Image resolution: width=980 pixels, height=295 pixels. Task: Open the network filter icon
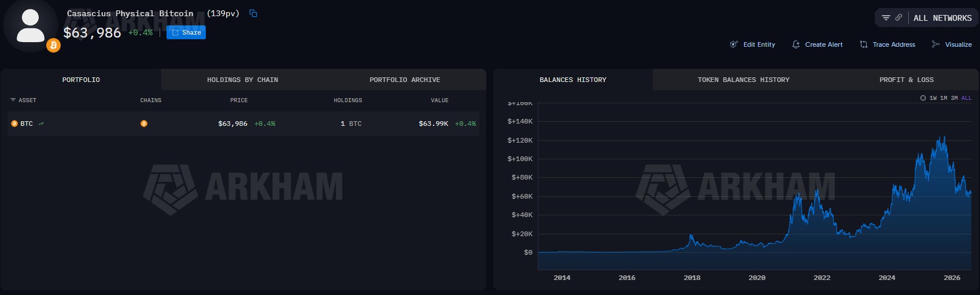click(886, 18)
